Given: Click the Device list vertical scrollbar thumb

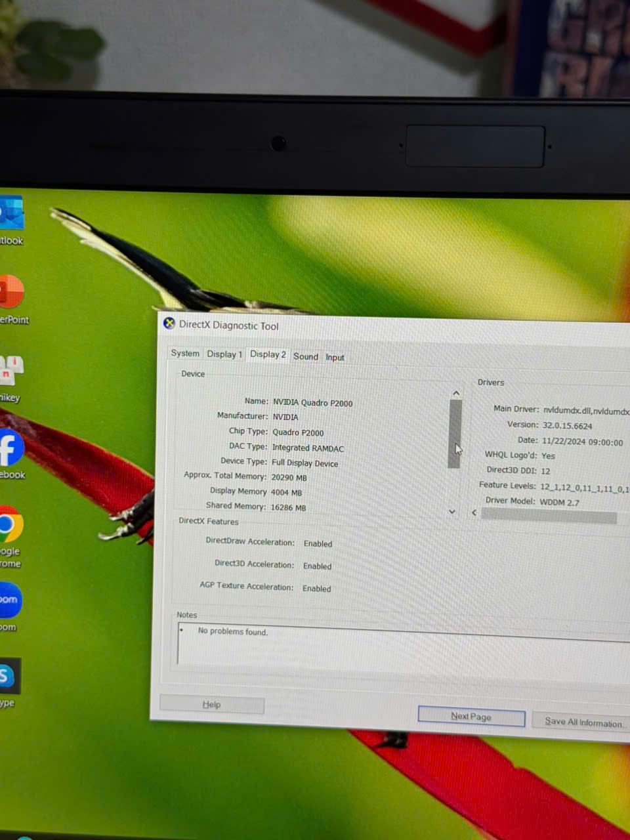Looking at the screenshot, I should point(454,434).
